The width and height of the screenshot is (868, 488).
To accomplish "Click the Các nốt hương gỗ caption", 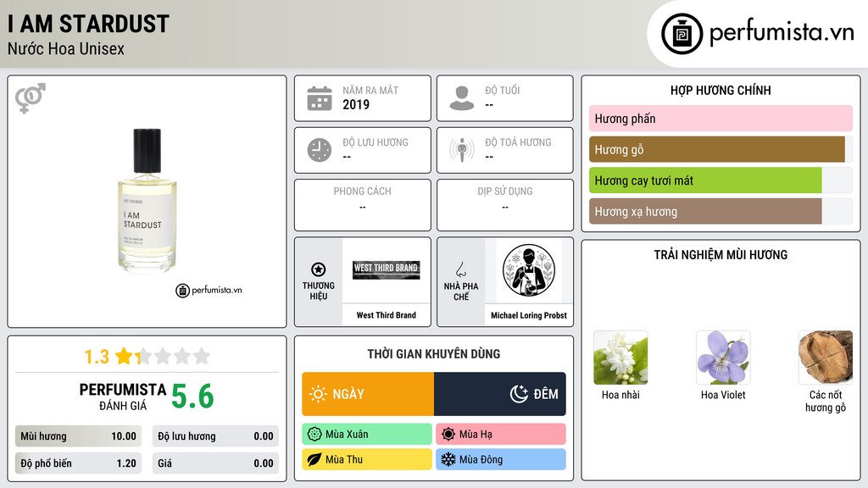I will (826, 401).
